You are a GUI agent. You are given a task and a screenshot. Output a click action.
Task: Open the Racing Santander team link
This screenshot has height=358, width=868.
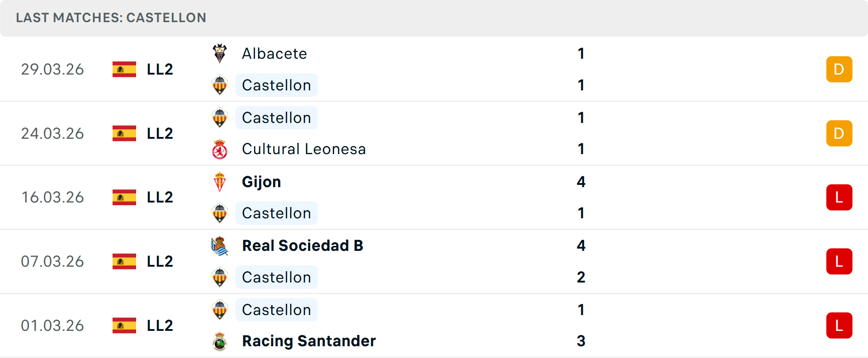[309, 341]
